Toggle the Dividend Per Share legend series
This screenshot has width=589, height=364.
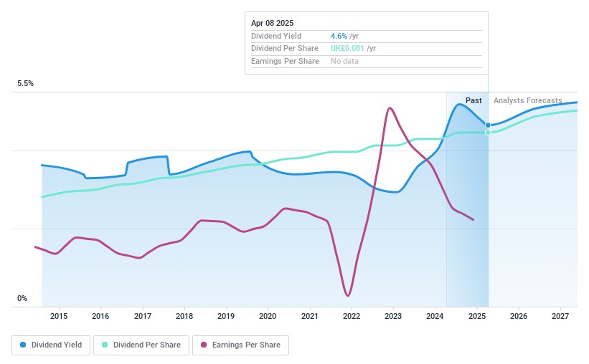pyautogui.click(x=142, y=345)
